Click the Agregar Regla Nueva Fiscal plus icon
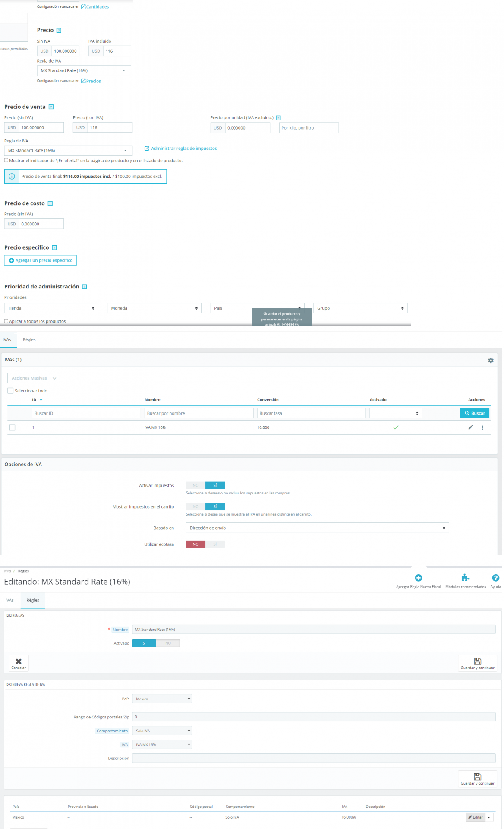504x829 pixels. [419, 578]
